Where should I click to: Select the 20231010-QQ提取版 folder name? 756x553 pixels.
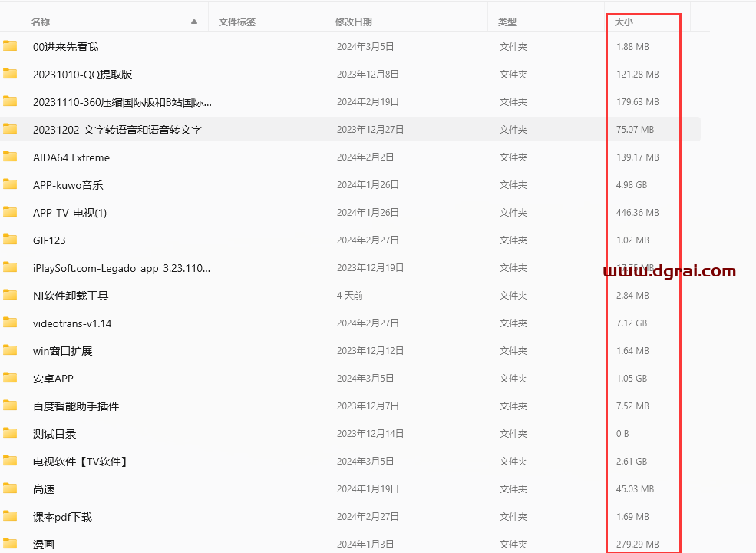pyautogui.click(x=82, y=75)
